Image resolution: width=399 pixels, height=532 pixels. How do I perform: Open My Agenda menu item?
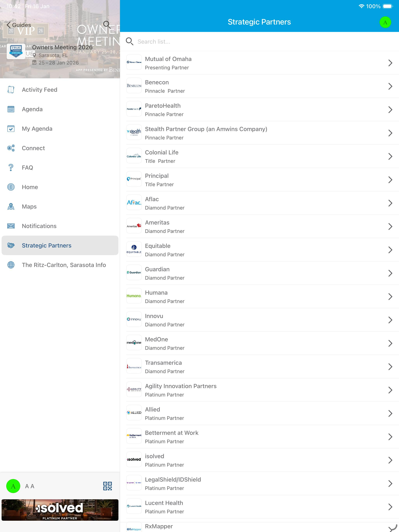coord(60,129)
